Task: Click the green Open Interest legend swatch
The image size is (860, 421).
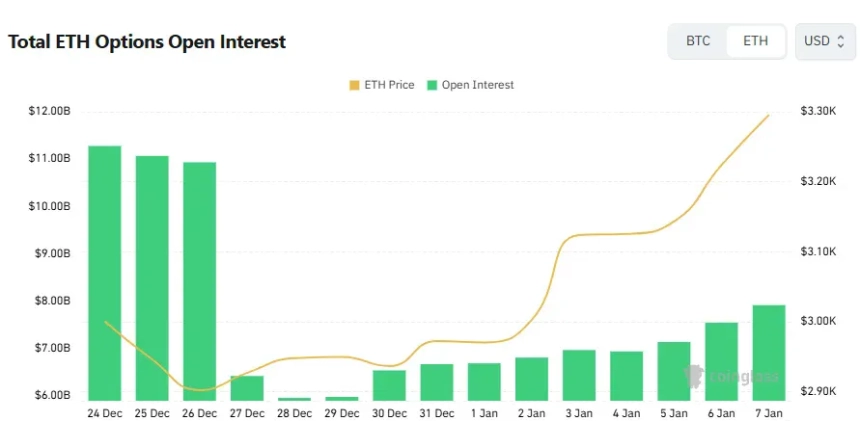Action: click(432, 85)
